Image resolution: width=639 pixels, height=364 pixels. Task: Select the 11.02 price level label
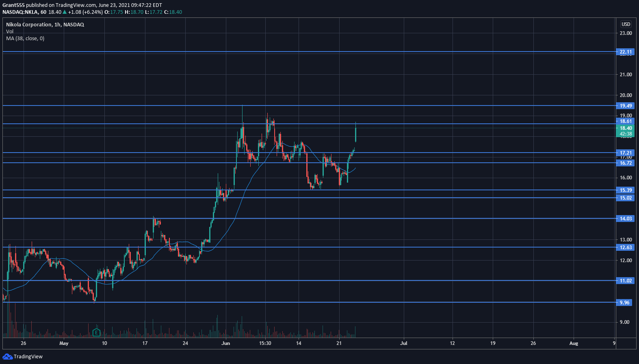(626, 281)
